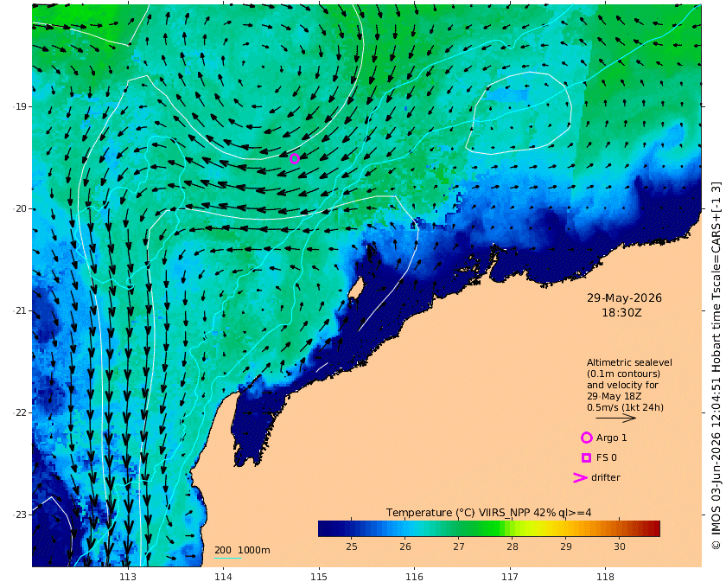Screen dimensions: 726x588
Task: Click the longitude axis label 116
Action: pos(414,577)
